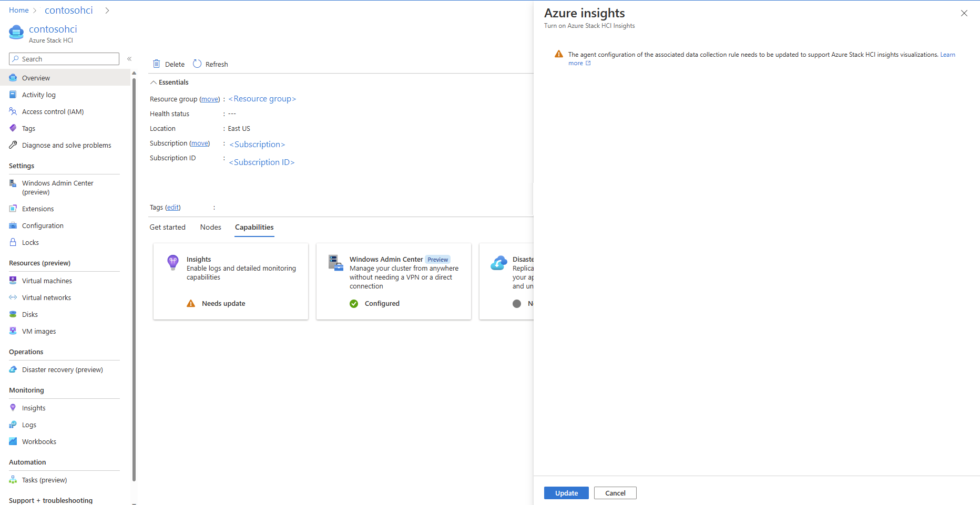Open Windows Admin Center (preview) sidebar icon

[13, 183]
